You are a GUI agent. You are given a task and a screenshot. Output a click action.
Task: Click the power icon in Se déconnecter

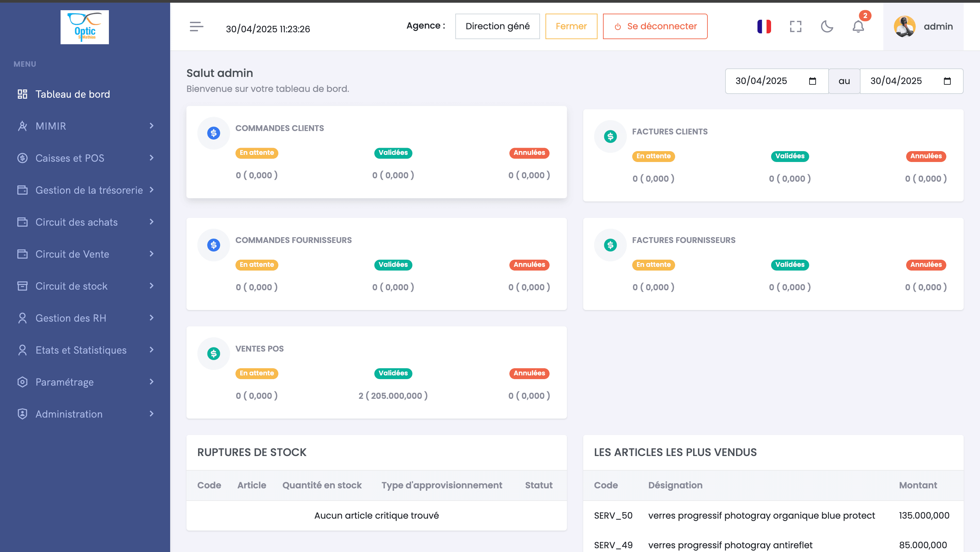(x=618, y=27)
